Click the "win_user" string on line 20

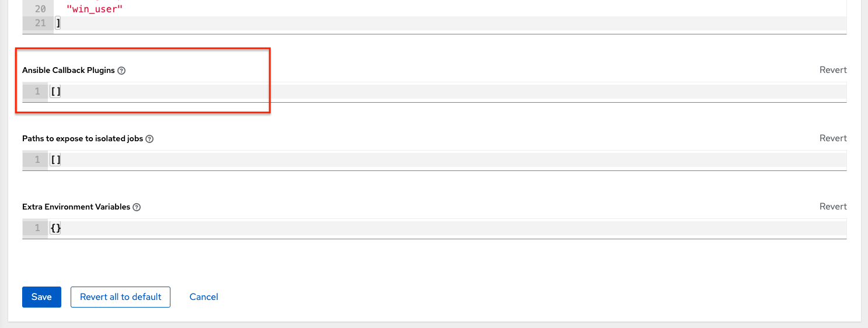(95, 9)
